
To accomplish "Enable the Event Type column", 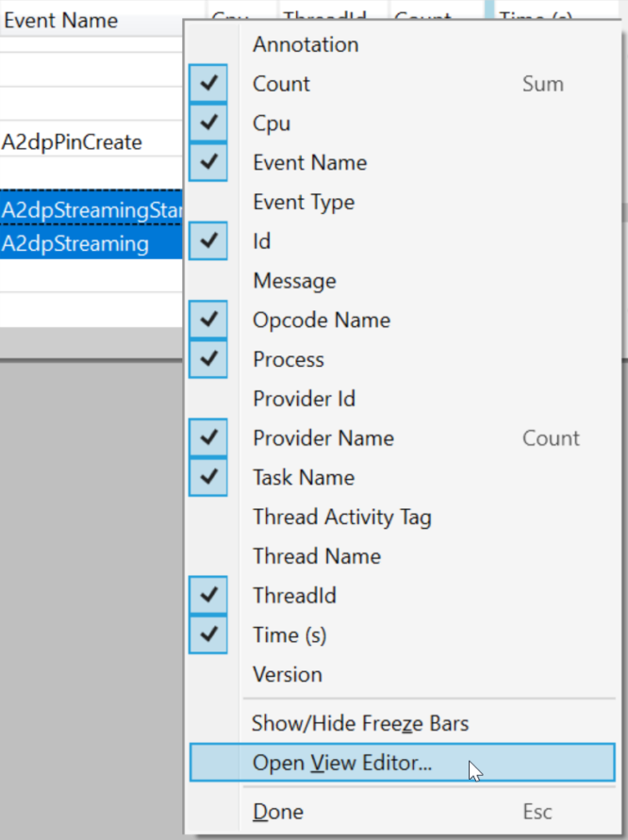I will pos(302,202).
